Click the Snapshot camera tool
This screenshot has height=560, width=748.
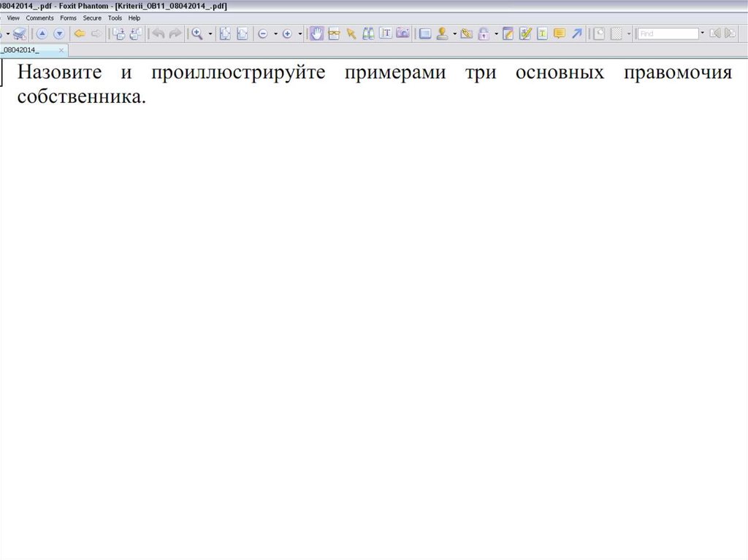[402, 34]
